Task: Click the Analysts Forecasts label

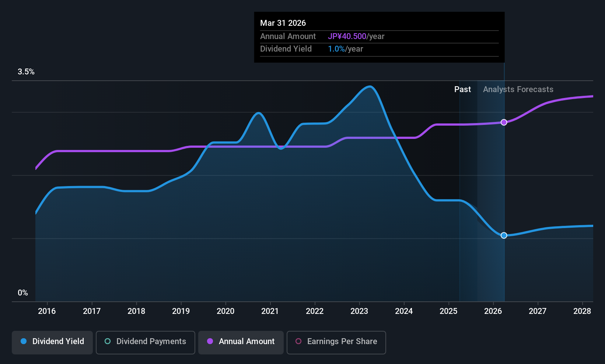Action: click(518, 90)
